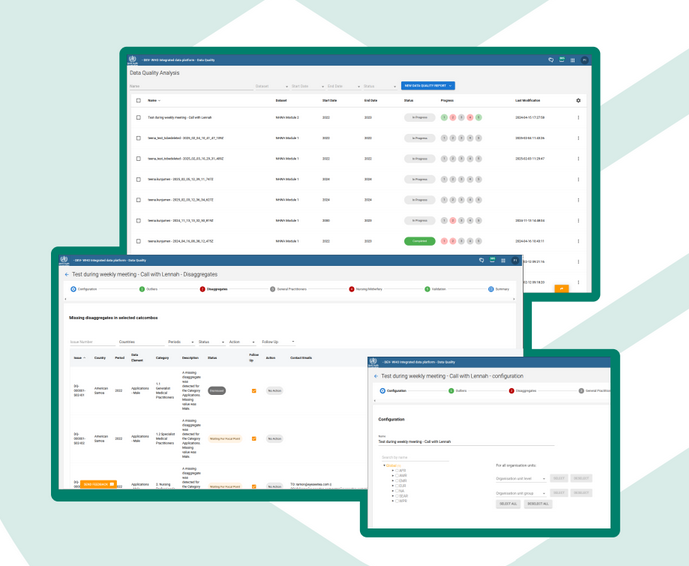Go to the General Practitioners step in the Disaggregates window
Viewport: 689px width, 566px height.
coord(288,289)
